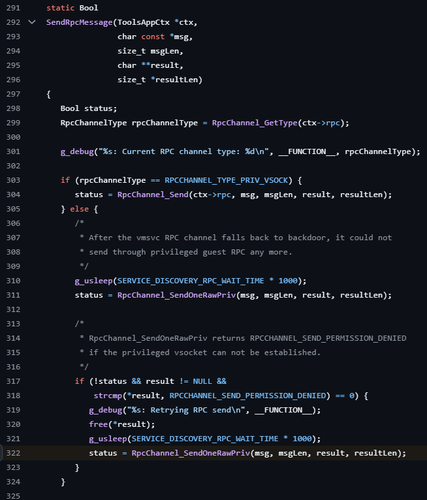Click line number 299
Viewport: 427px width, 500px height.
click(13, 123)
